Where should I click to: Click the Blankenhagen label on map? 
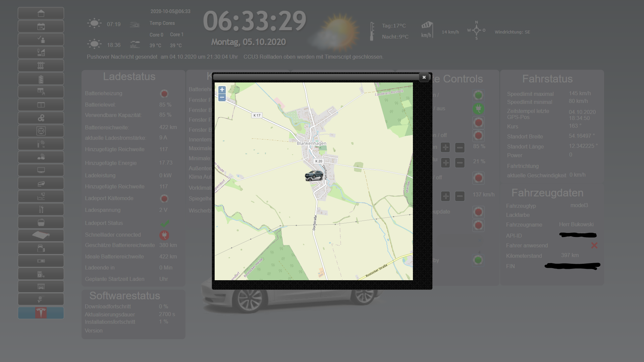pyautogui.click(x=312, y=143)
